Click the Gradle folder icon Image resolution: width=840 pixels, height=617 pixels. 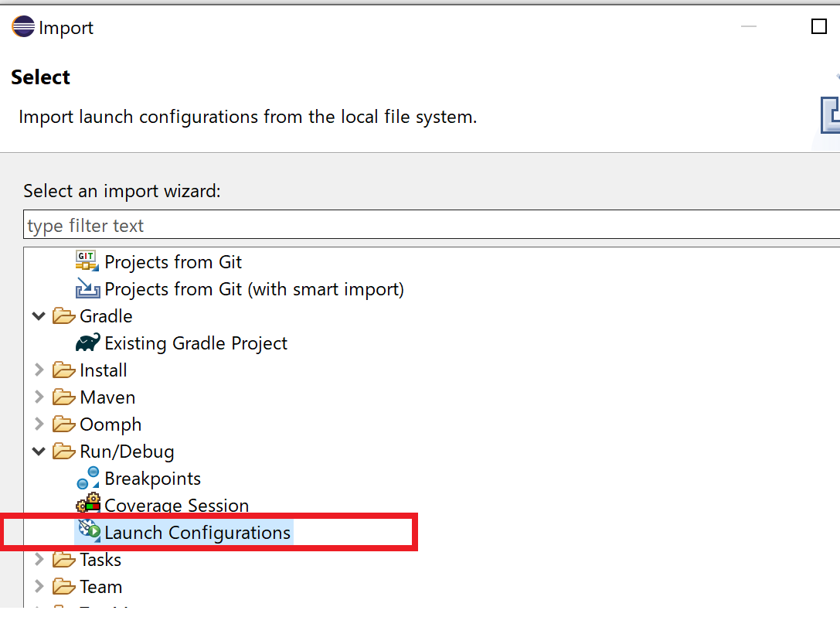64,315
